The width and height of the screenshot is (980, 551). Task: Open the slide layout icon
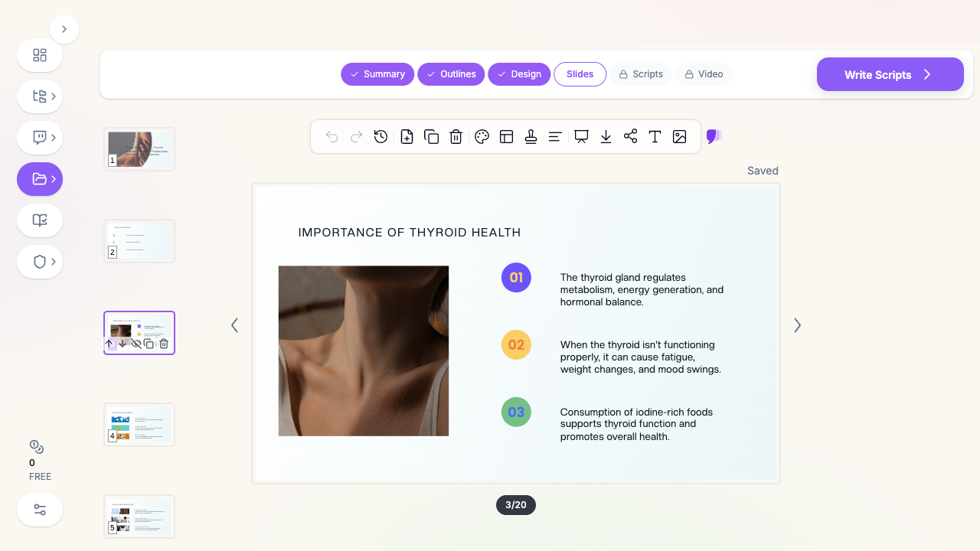[x=506, y=137]
